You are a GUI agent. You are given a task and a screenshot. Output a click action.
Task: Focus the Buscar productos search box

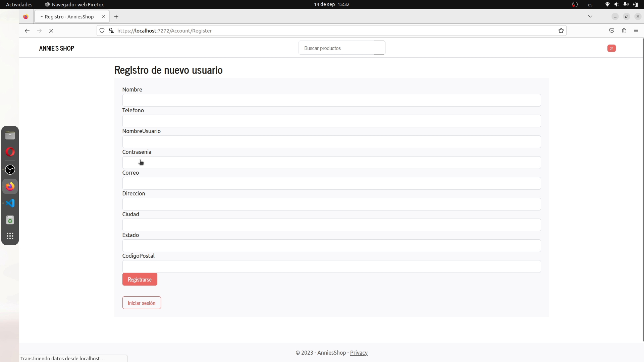[x=336, y=48]
